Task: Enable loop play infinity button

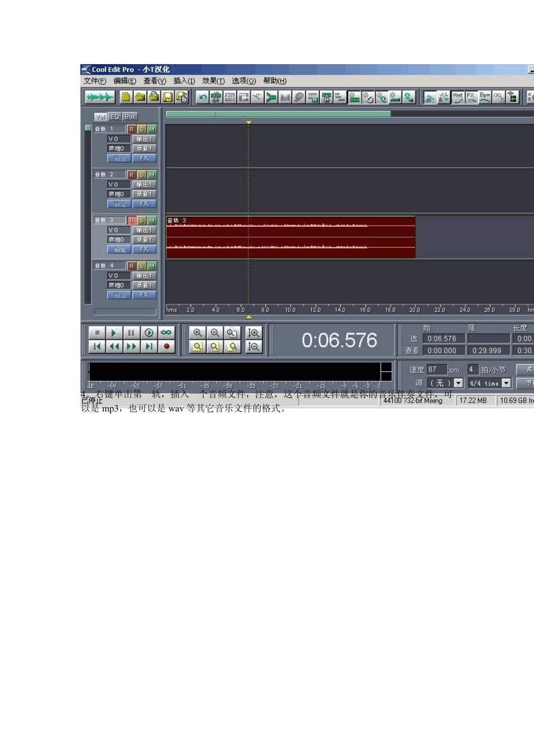Action: [x=166, y=333]
